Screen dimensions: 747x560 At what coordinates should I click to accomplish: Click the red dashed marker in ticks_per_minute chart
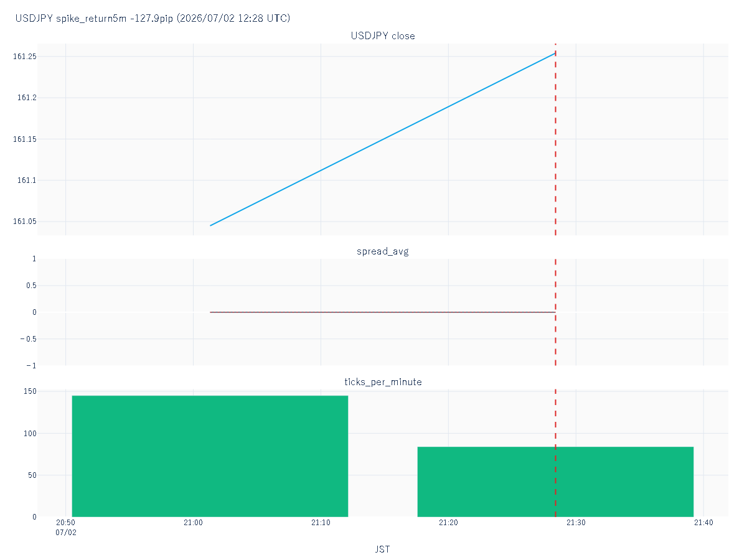[555, 453]
